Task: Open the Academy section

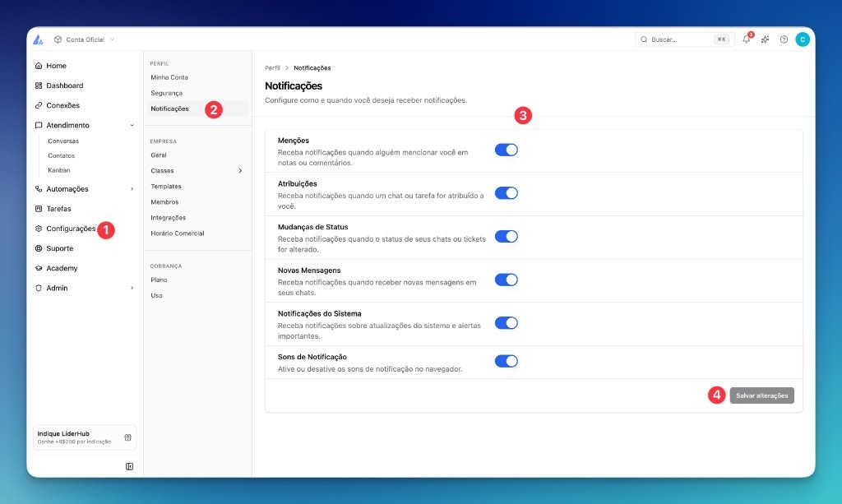Action: pos(60,268)
